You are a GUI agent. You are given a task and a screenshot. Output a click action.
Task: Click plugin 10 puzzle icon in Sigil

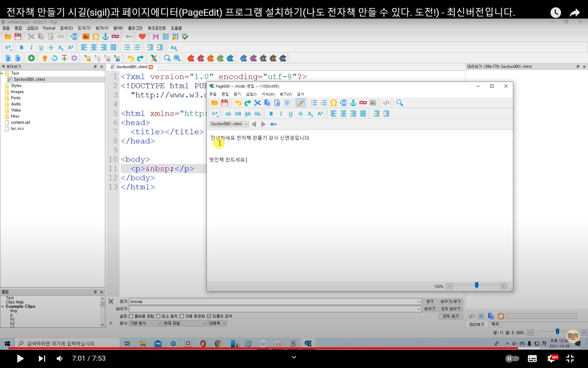click(283, 58)
